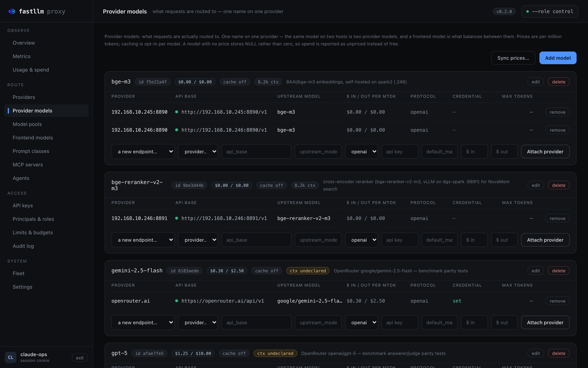Click the id f5e21a4f badge
The width and height of the screenshot is (588, 368).
pyautogui.click(x=152, y=82)
